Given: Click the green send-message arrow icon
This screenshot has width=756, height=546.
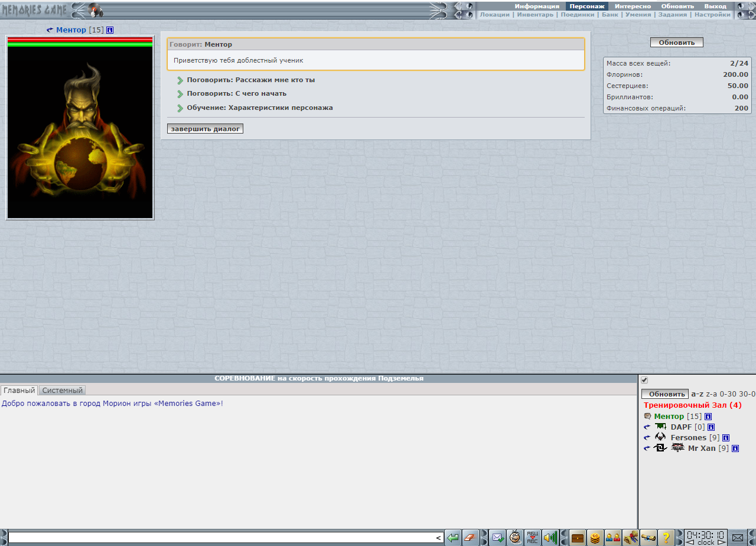Looking at the screenshot, I should coord(453,538).
